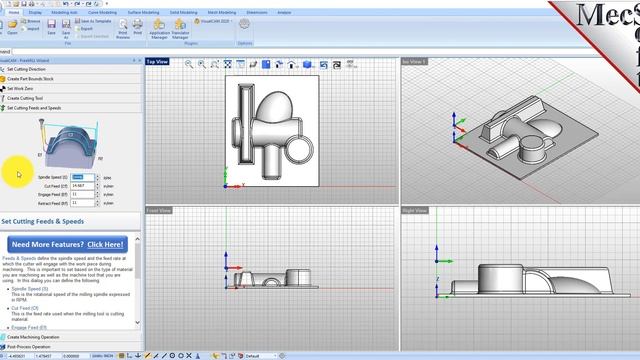Click the Cut Feed input field
The height and width of the screenshot is (360, 640).
click(x=82, y=186)
